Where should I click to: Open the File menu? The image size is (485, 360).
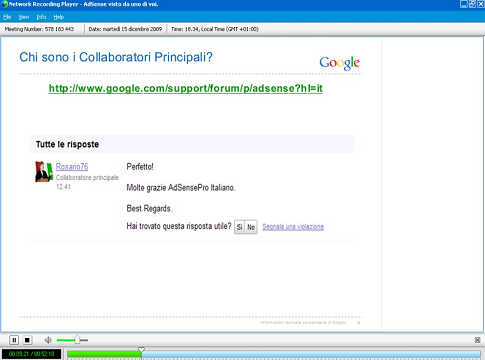(x=7, y=17)
